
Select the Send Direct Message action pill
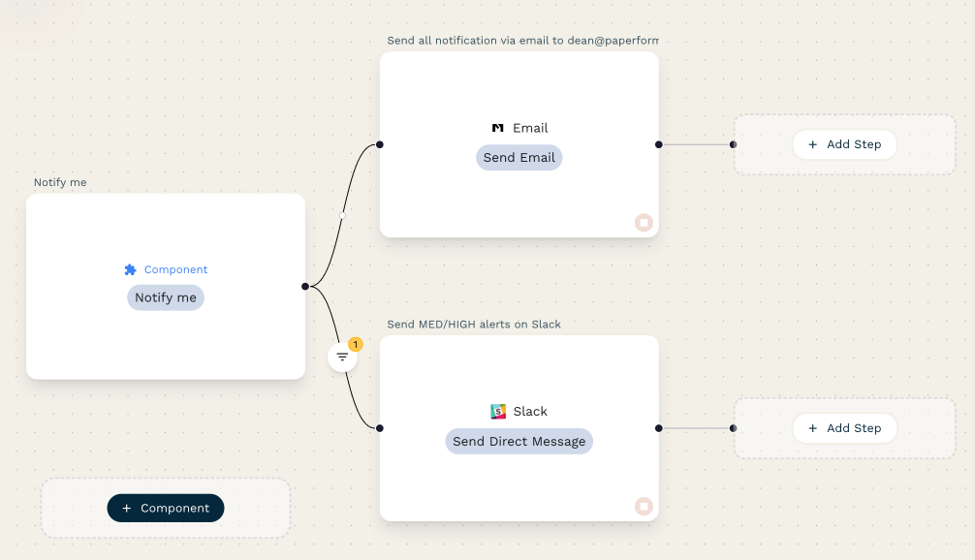[x=519, y=441]
